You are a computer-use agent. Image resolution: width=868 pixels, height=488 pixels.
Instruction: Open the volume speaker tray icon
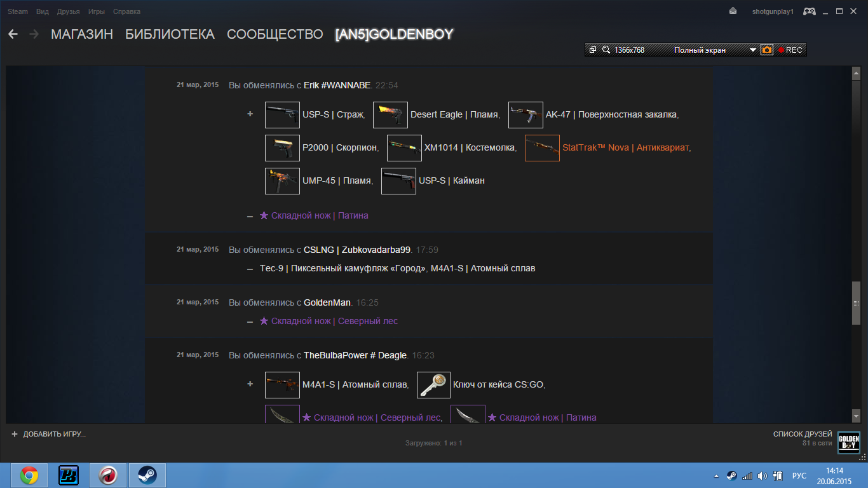point(762,475)
